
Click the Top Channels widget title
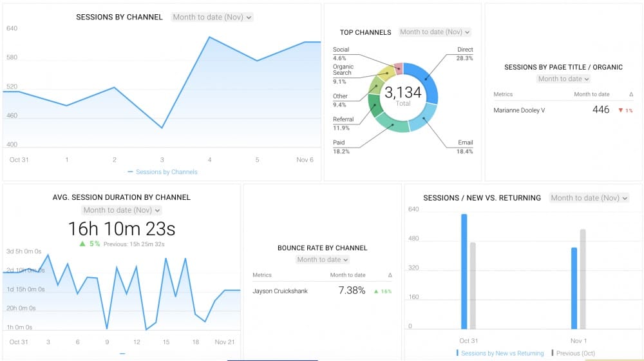366,32
